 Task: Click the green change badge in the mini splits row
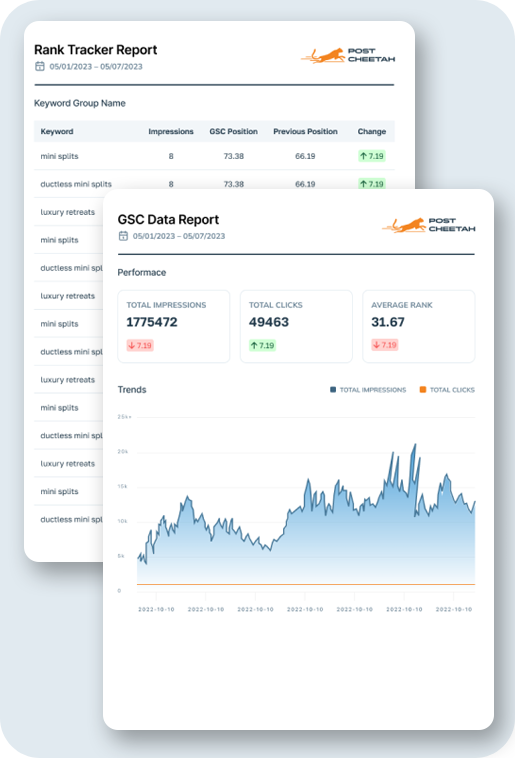click(x=371, y=156)
